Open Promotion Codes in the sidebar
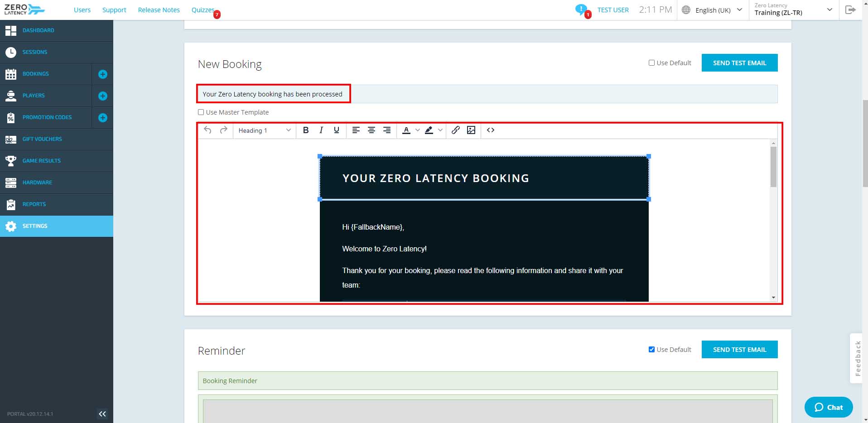The width and height of the screenshot is (868, 423). click(46, 117)
